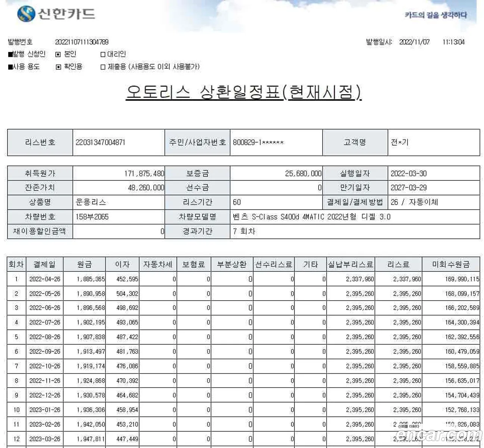Select ID number 800829-1******
The width and height of the screenshot is (484, 448).
point(258,142)
